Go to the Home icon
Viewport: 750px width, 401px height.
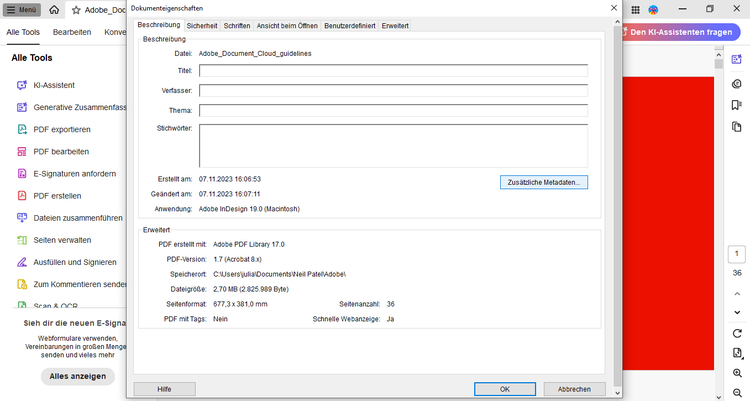click(54, 10)
